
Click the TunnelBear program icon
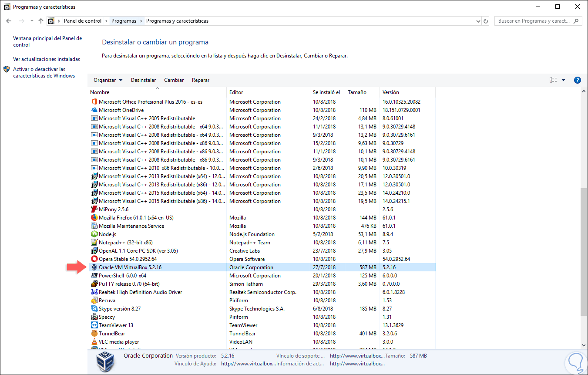[x=94, y=334]
